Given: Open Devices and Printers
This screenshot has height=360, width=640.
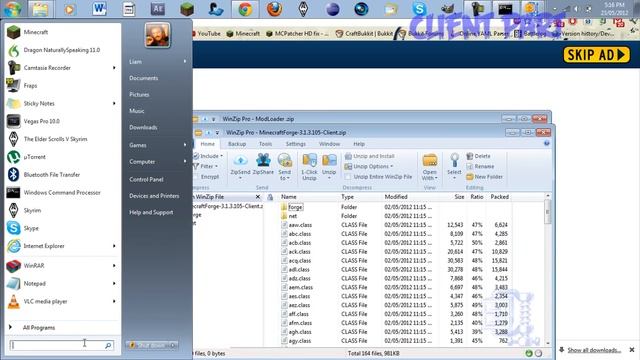Looking at the screenshot, I should point(154,196).
